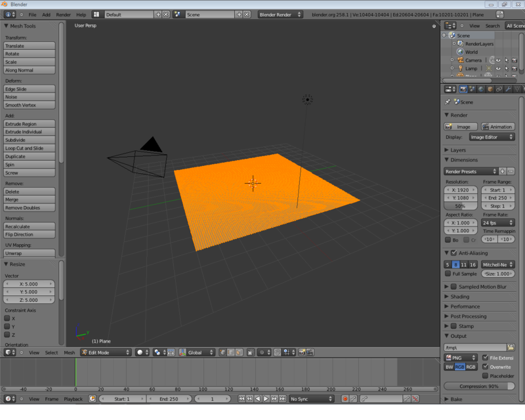Enable Sampled Motion Blur checkbox
The image size is (525, 420).
(x=453, y=287)
